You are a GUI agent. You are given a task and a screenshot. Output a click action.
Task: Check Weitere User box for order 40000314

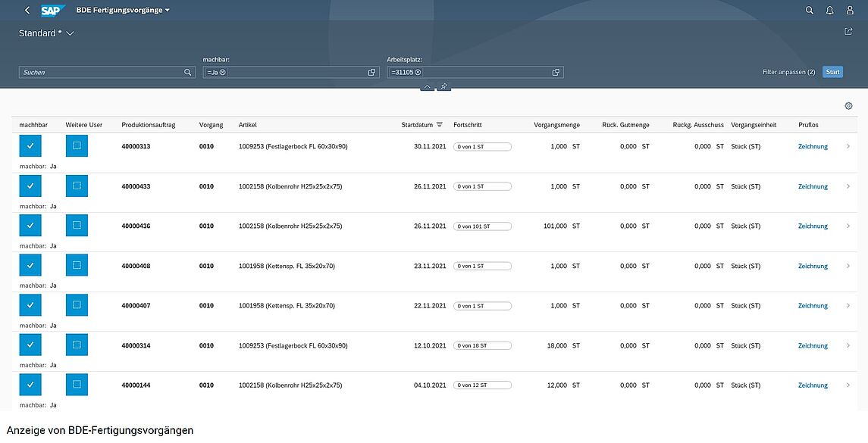coord(77,345)
